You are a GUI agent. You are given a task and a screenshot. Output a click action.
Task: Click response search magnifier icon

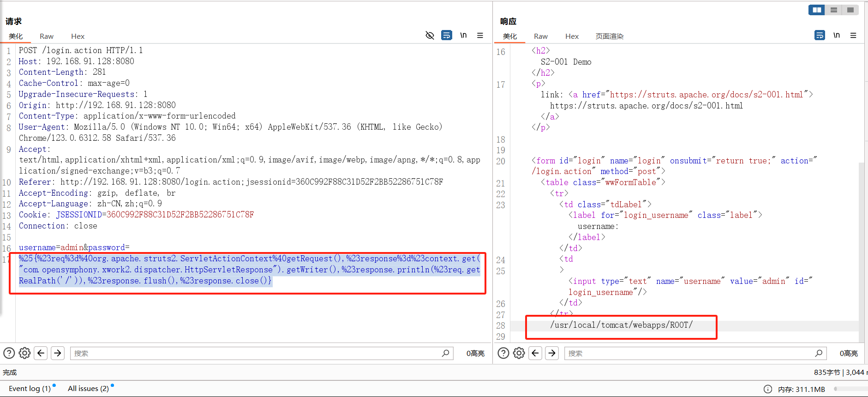(x=819, y=353)
